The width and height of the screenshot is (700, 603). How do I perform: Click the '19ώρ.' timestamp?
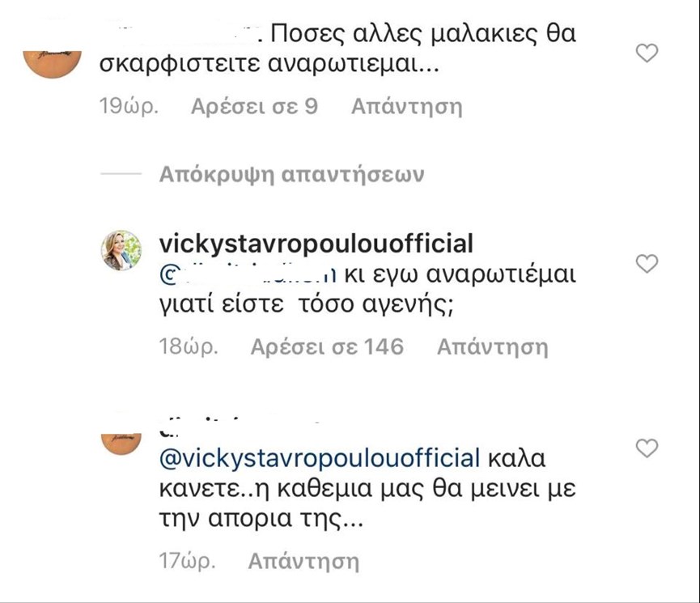tap(129, 107)
